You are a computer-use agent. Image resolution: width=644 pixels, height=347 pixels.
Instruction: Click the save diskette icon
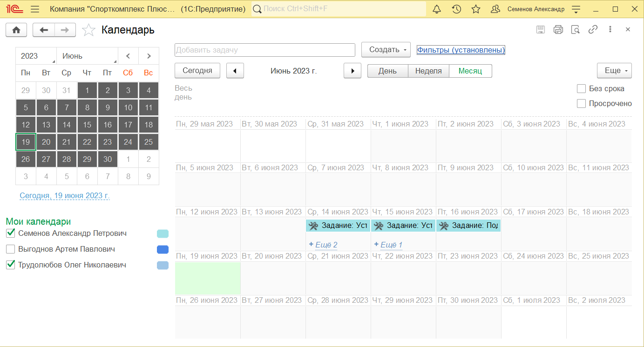(x=541, y=29)
